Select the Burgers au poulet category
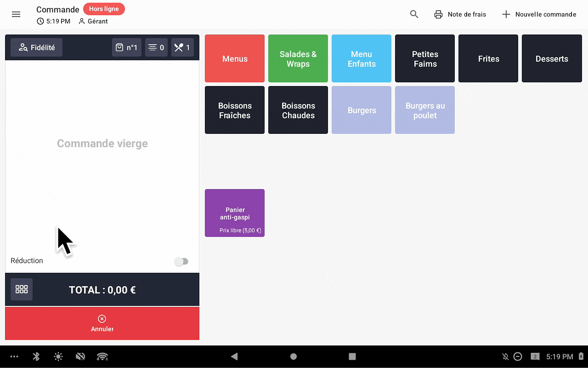588x368 pixels. 425,110
